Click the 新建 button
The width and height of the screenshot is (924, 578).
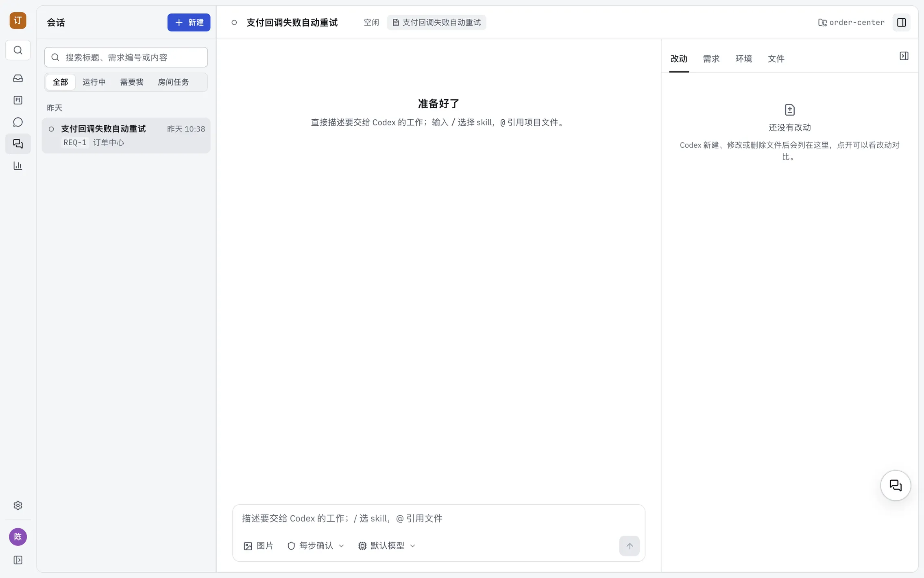(189, 22)
